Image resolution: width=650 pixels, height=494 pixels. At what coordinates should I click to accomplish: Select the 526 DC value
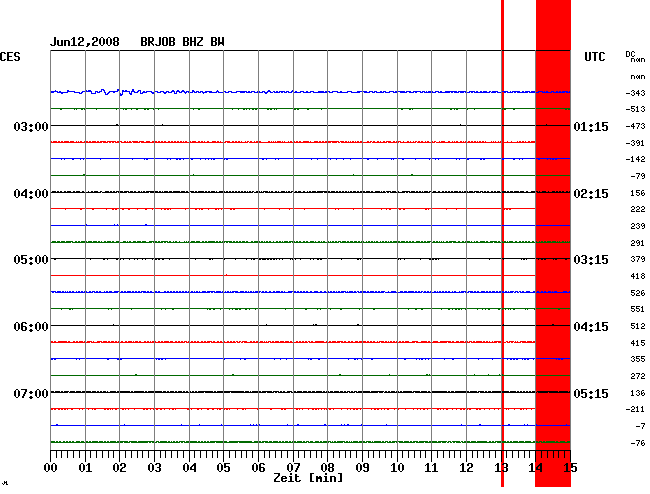pyautogui.click(x=638, y=293)
